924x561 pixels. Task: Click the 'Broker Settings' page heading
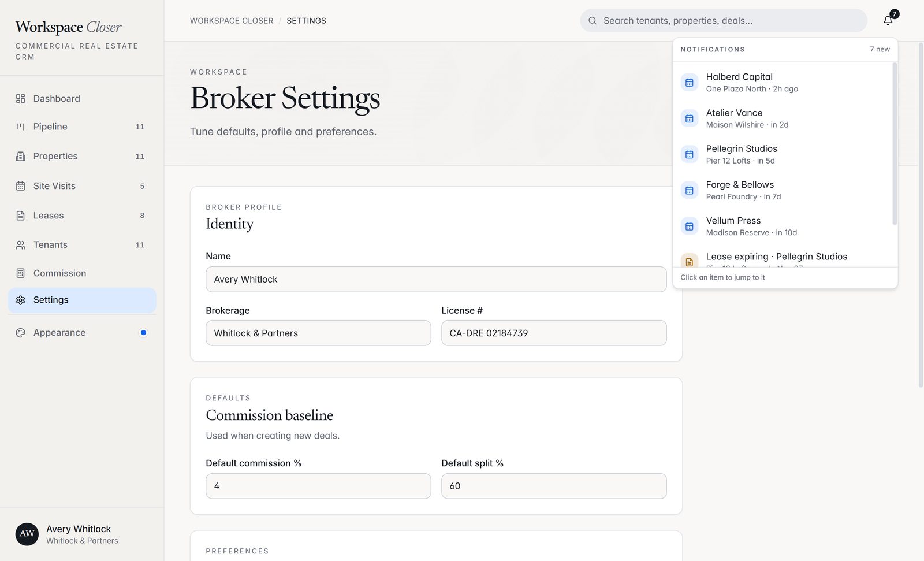point(285,98)
